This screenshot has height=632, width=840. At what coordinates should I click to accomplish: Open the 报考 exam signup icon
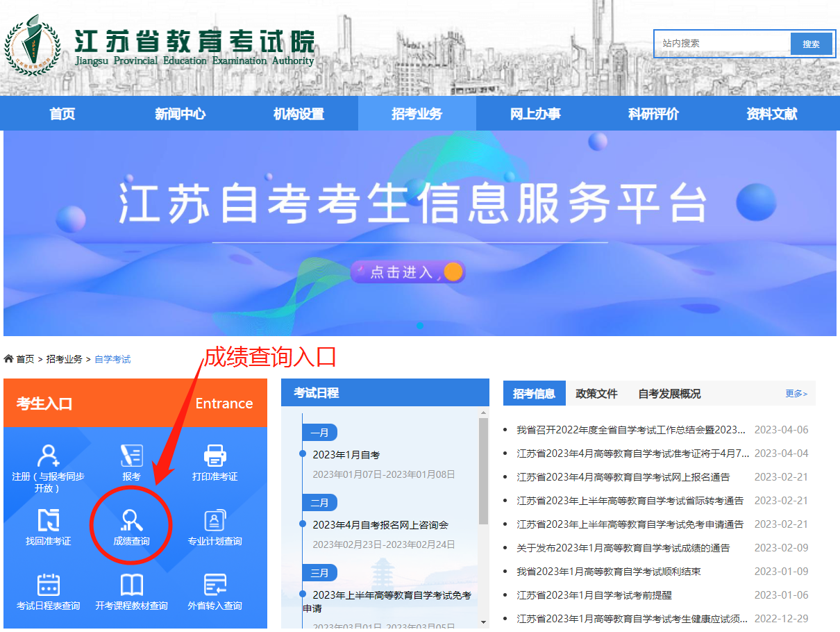[x=131, y=456]
